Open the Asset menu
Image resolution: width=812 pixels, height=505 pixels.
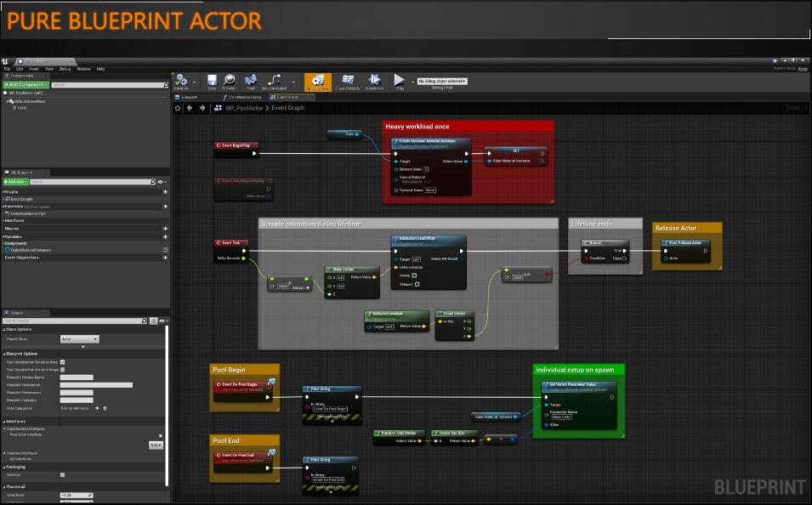coord(34,69)
